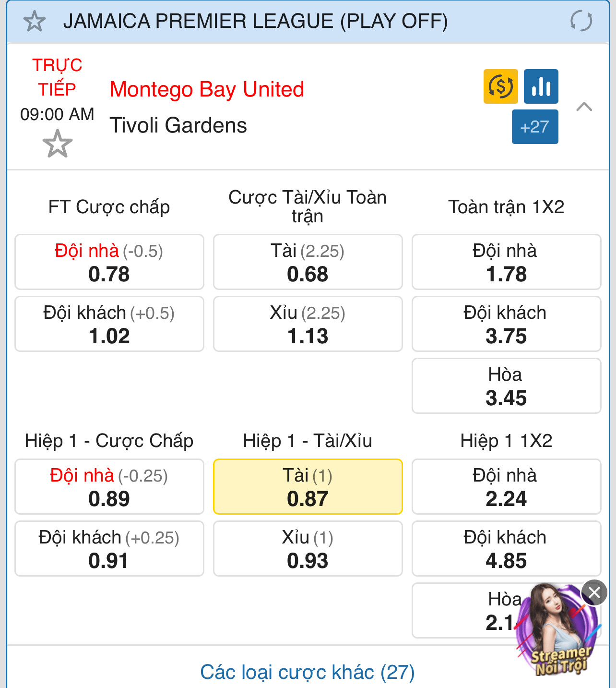Image resolution: width=616 pixels, height=688 pixels.
Task: Open the Montego Bay United team name
Action: pyautogui.click(x=207, y=89)
